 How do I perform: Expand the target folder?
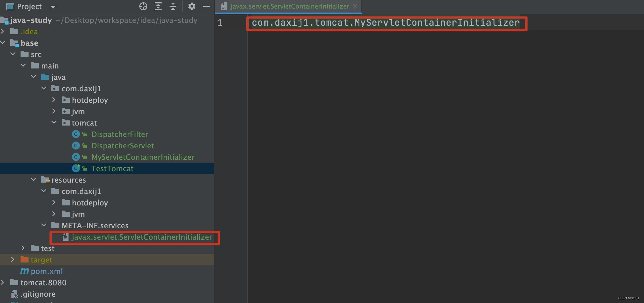click(x=13, y=259)
